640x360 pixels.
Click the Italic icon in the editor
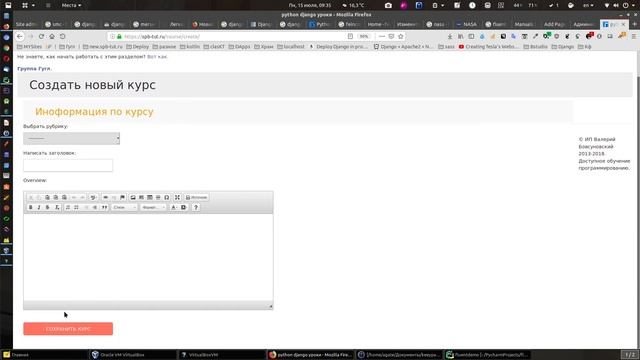39,207
